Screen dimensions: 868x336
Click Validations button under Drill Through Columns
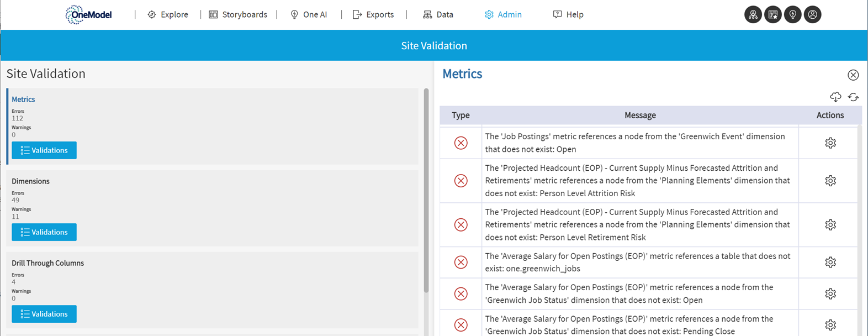[44, 314]
